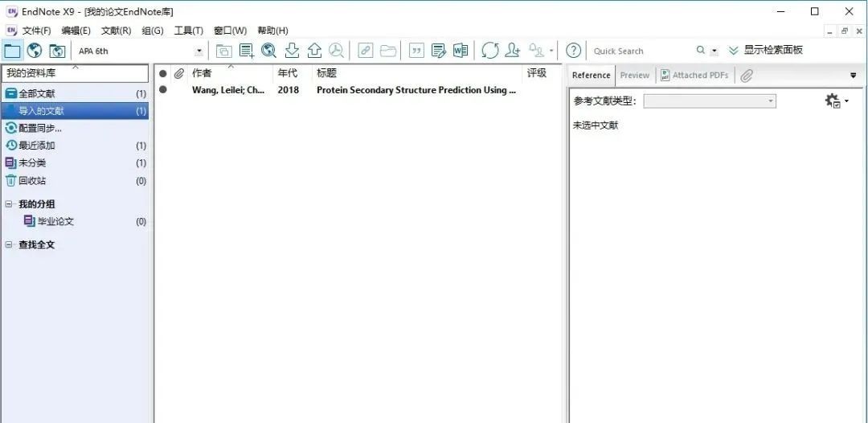This screenshot has width=868, height=423.
Task: Collapse the 查找全文 group set
Action: (x=8, y=244)
